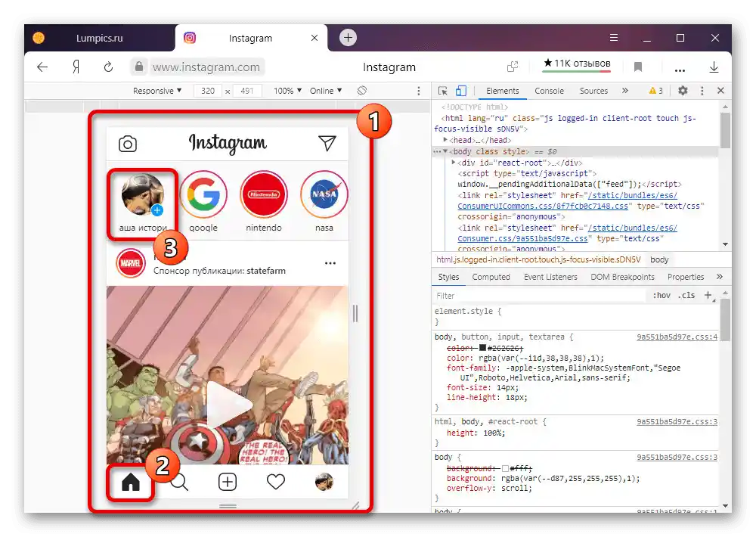Select body in breadcrumb bar
This screenshot has height=537, width=756.
pyautogui.click(x=659, y=259)
